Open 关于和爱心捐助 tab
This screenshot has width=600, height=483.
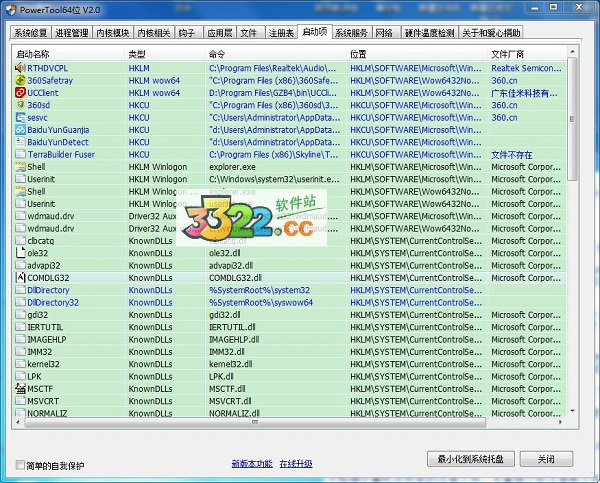(491, 33)
